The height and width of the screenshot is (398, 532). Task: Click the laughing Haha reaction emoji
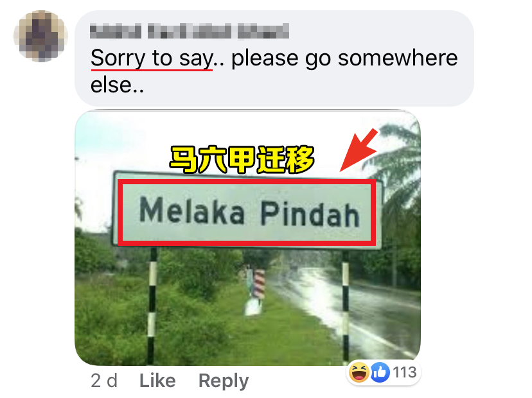359,372
